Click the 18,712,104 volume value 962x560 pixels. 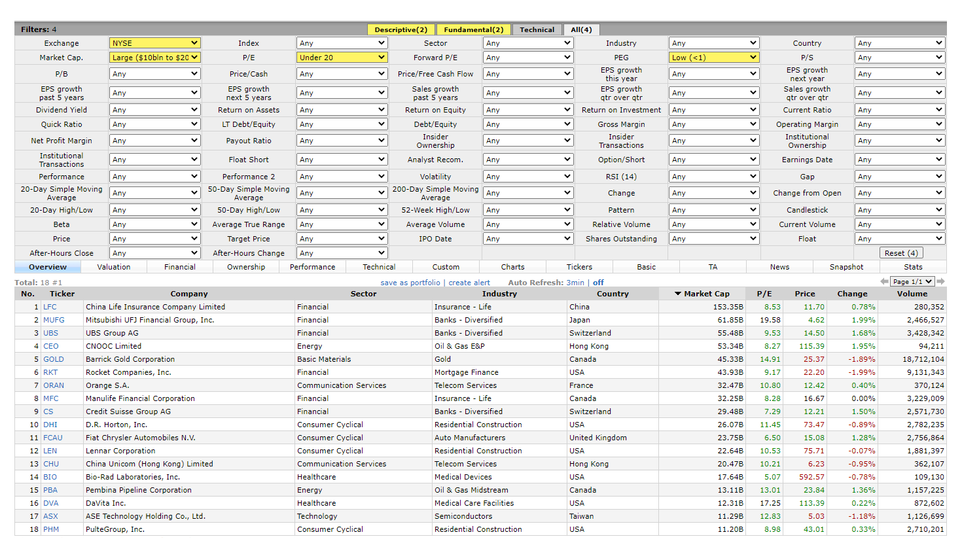[923, 359]
